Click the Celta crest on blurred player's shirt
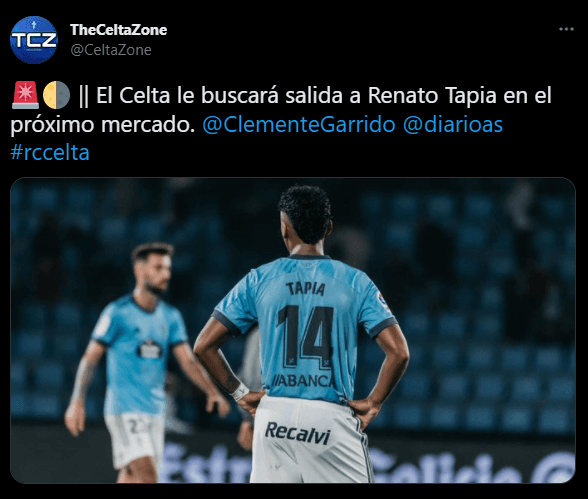This screenshot has height=499, width=588. pos(151,350)
